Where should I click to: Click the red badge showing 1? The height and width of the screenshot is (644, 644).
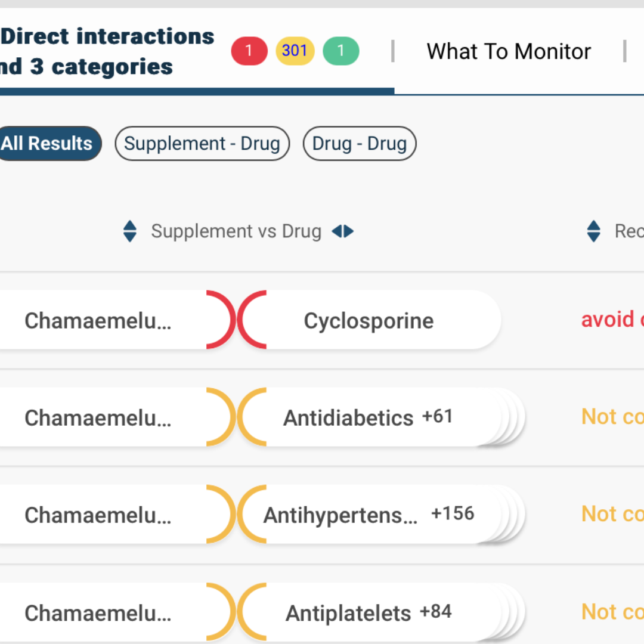click(249, 51)
